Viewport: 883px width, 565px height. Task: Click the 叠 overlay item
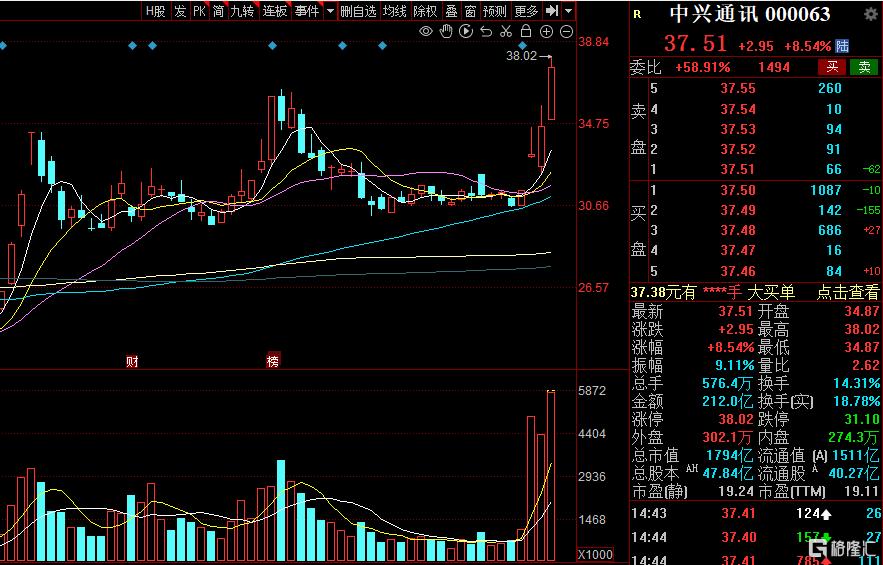point(452,11)
